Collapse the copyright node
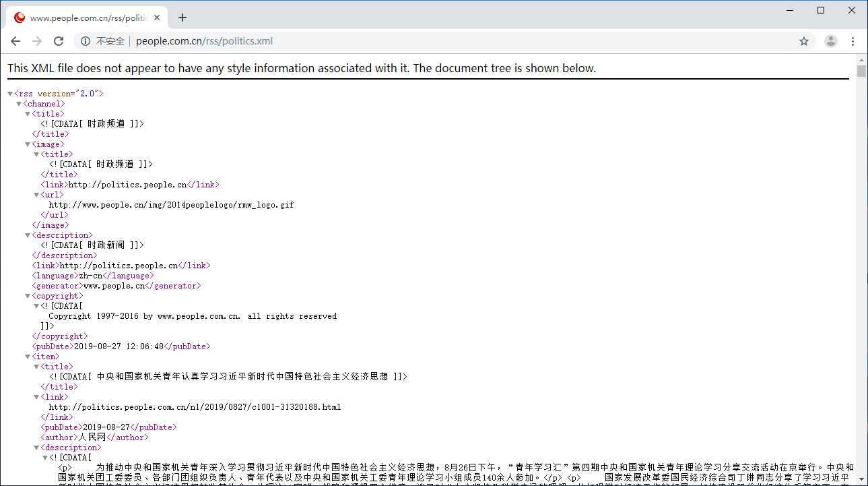Image resolution: width=868 pixels, height=486 pixels. 28,296
